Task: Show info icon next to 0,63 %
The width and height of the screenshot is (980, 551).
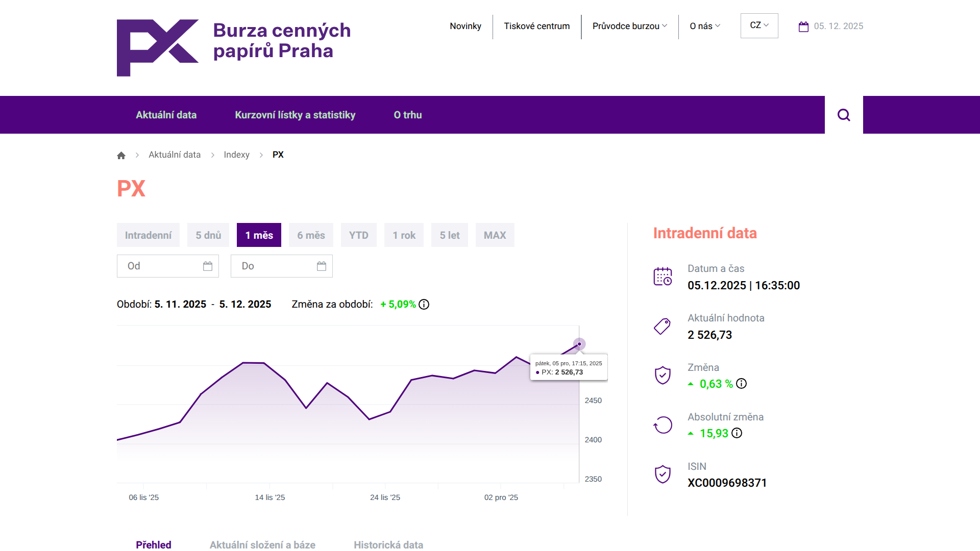Action: click(742, 384)
